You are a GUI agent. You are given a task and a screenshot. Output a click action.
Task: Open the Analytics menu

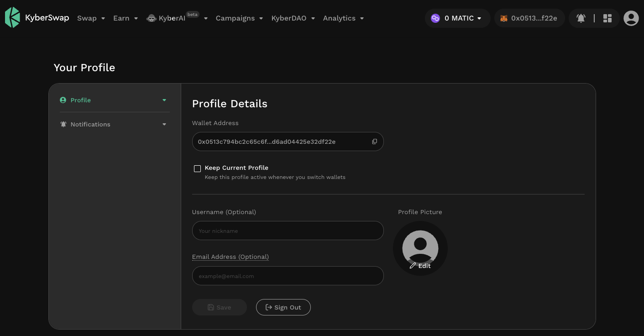pos(343,18)
